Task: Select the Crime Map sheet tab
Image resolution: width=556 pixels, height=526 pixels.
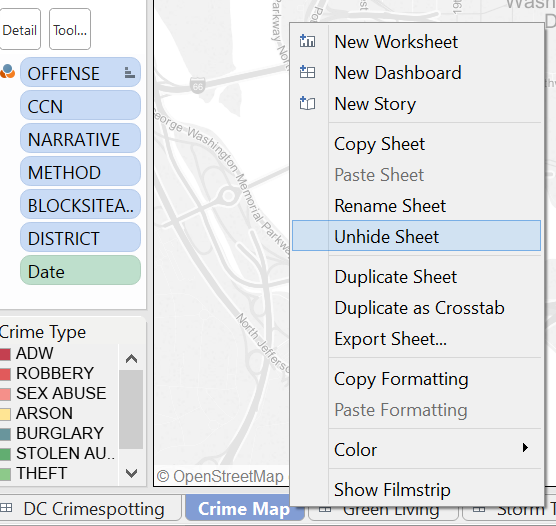Action: coord(244,509)
